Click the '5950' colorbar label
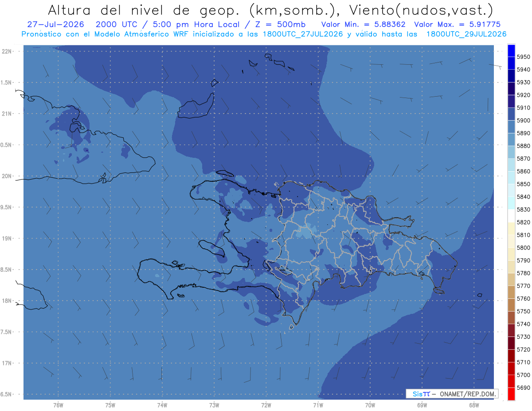 pos(524,57)
